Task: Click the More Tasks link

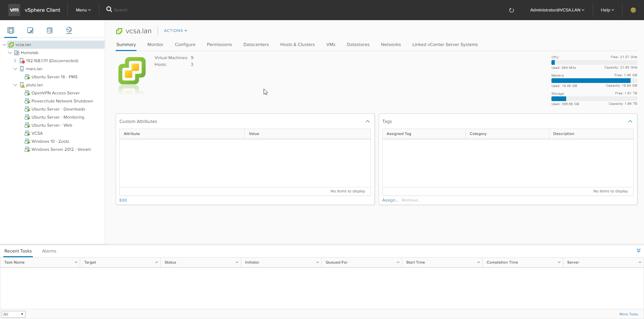Action: pos(629,314)
